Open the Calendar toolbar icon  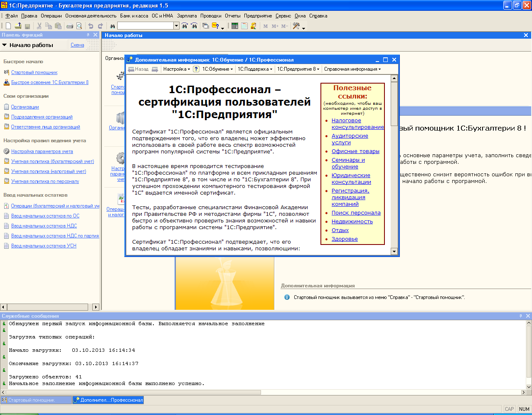[244, 26]
